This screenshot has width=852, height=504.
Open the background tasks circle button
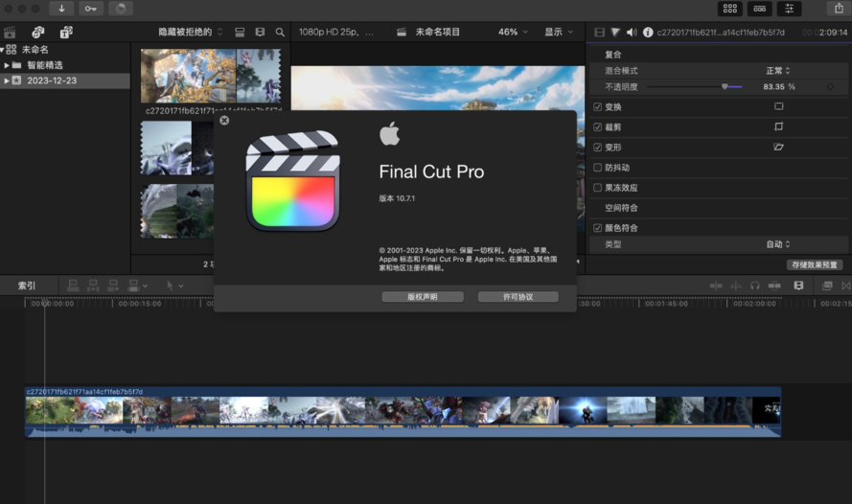click(121, 9)
